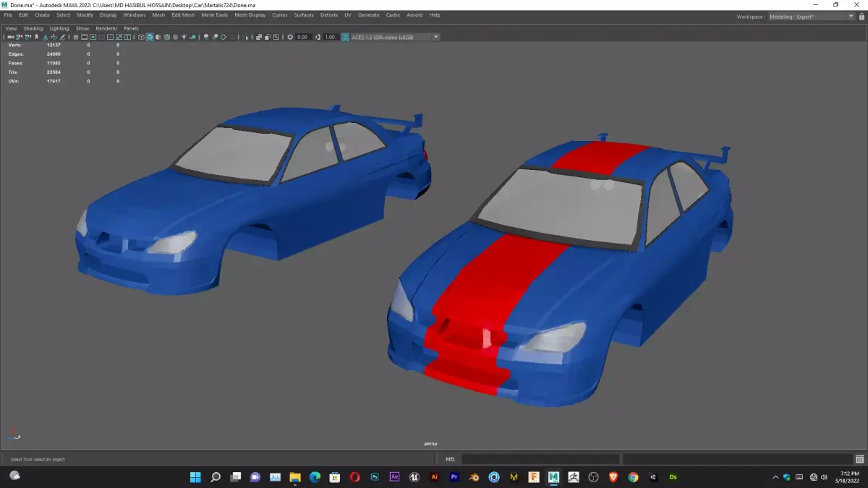Click the Select Camera icon in panel toolbar
The height and width of the screenshot is (488, 868).
click(x=11, y=37)
